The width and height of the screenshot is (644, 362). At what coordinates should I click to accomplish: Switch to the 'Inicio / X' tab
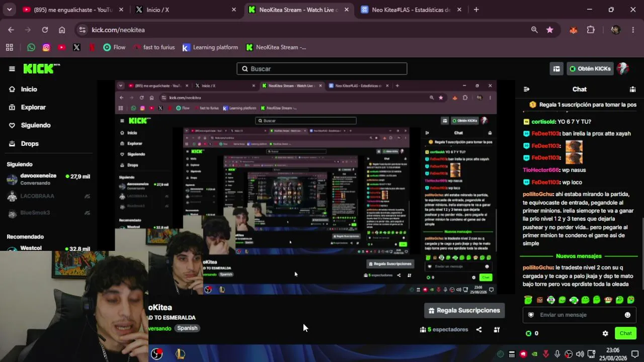pyautogui.click(x=186, y=10)
